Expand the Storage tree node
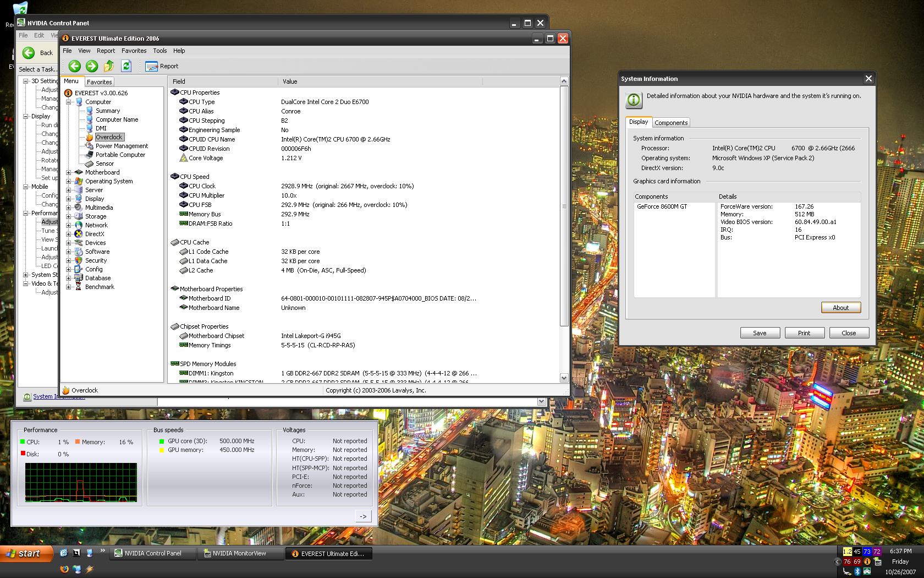Screen dimensions: 924x578 tap(69, 216)
